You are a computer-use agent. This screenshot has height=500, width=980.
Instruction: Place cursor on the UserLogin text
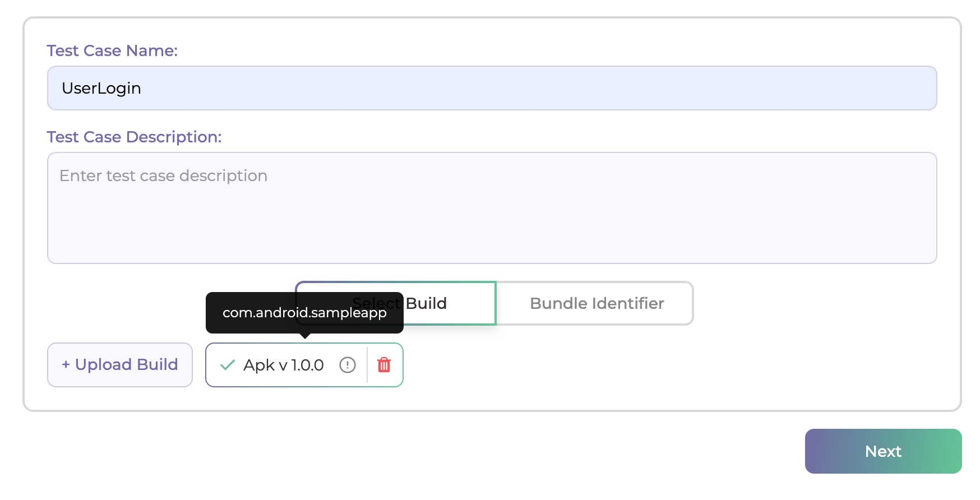[x=101, y=88]
